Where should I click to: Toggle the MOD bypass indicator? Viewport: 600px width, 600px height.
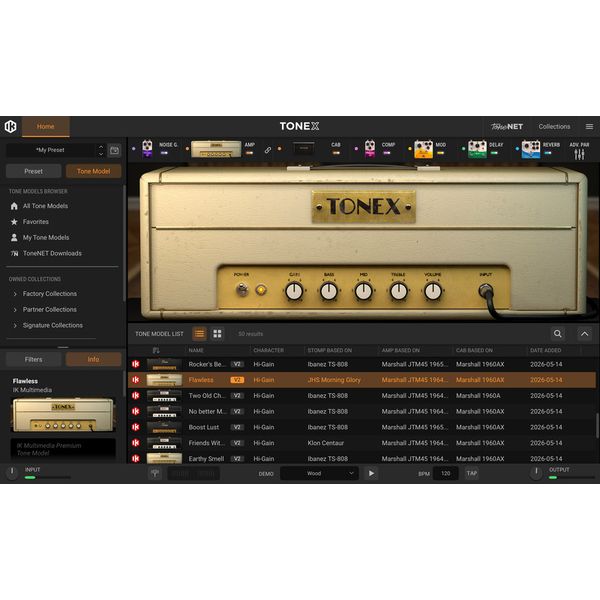click(x=440, y=153)
